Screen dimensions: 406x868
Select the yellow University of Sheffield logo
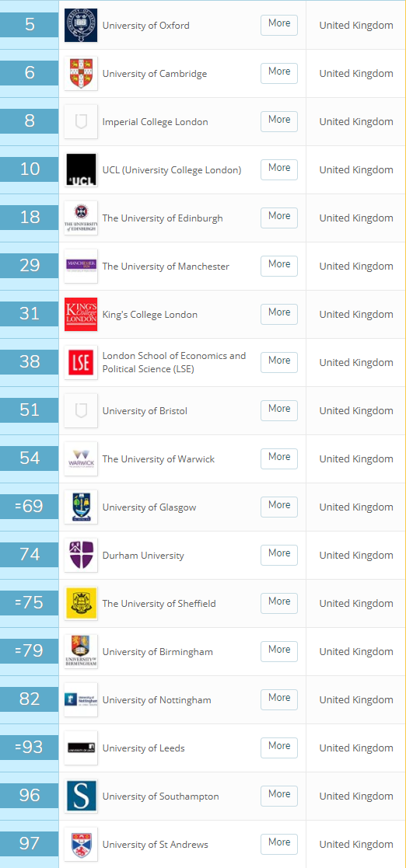tap(81, 603)
